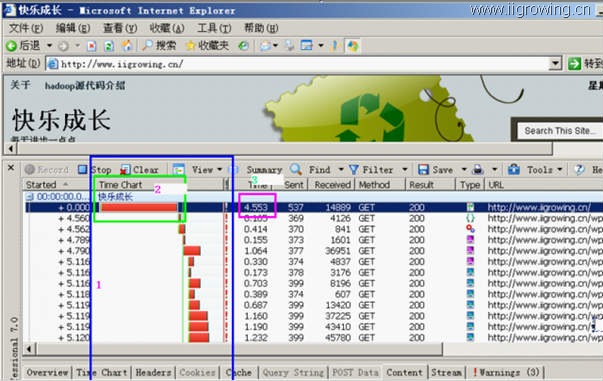The image size is (603, 381).
Task: Refresh the page with the green arrows icon
Action: 109,46
